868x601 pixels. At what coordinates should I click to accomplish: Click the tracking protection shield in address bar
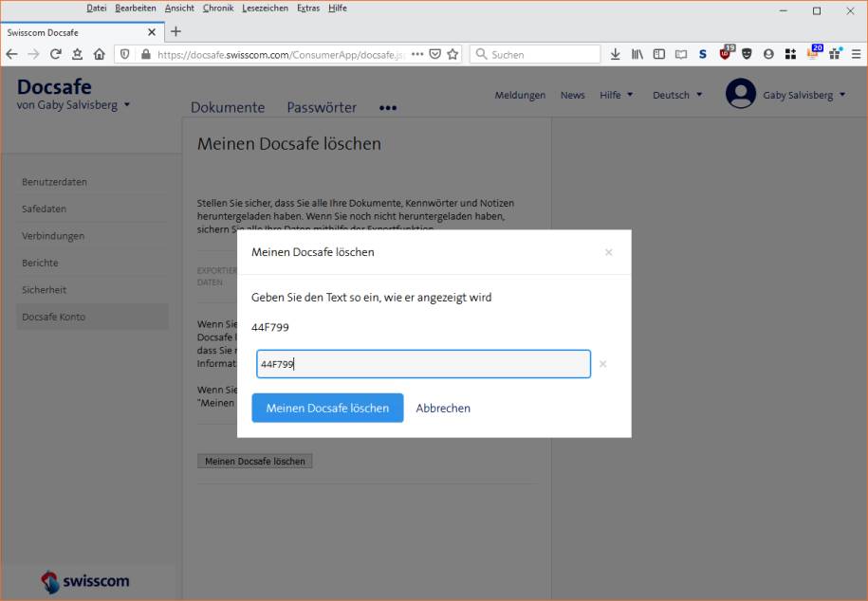124,54
